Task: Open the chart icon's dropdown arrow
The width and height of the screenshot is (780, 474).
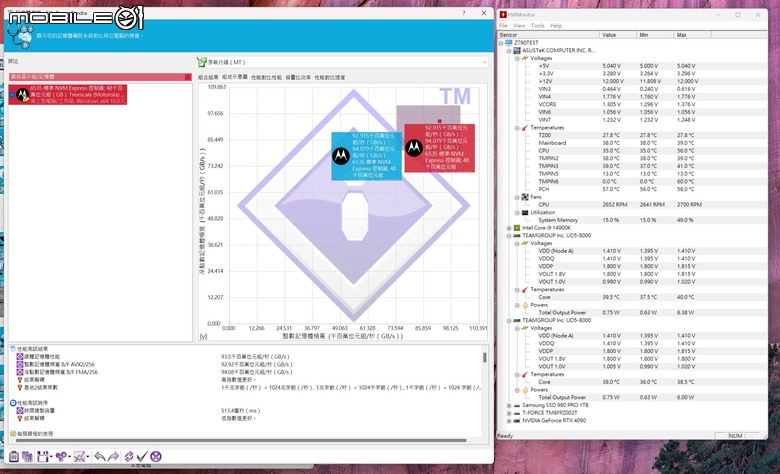Action: (88, 457)
